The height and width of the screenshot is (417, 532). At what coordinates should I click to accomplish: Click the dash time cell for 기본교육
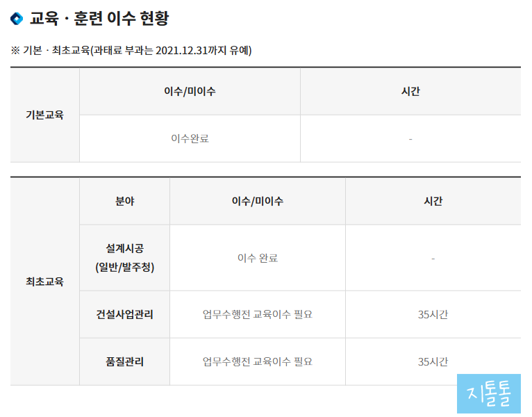[x=410, y=138]
